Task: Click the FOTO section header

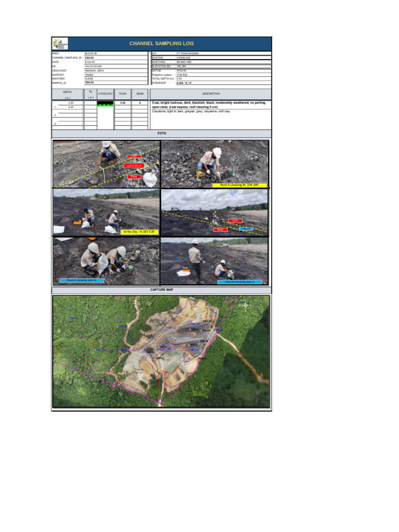Action: point(162,134)
